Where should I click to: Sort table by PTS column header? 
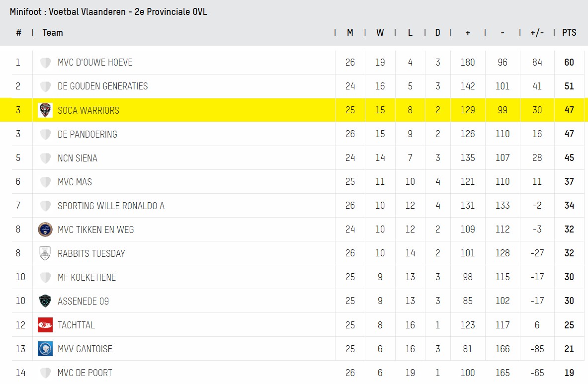coord(569,33)
